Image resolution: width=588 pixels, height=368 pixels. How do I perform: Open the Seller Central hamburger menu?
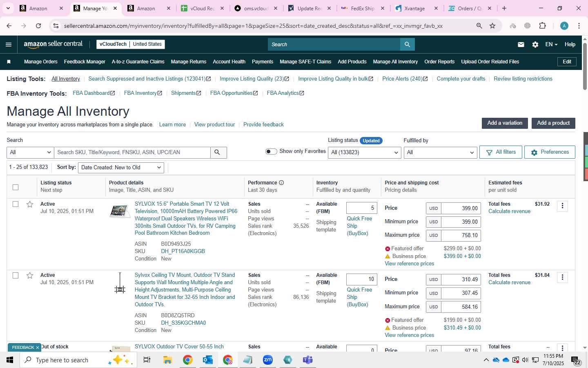(9, 45)
